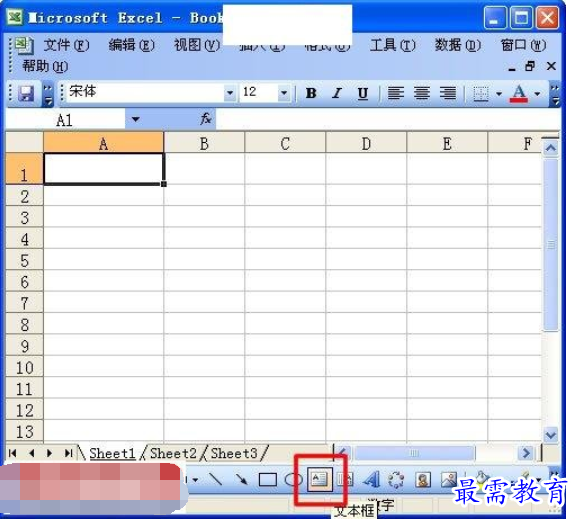Open the 宋体 font name dropdown

click(230, 93)
